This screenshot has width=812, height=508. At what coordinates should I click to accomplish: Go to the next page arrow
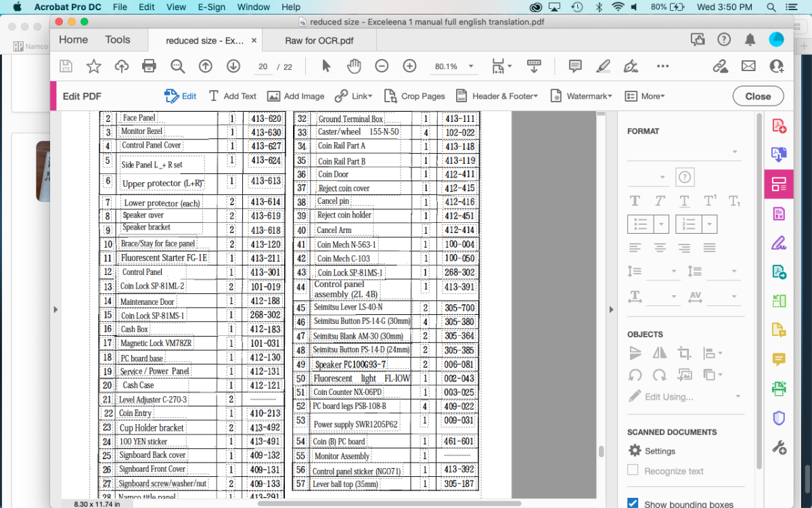tap(233, 66)
